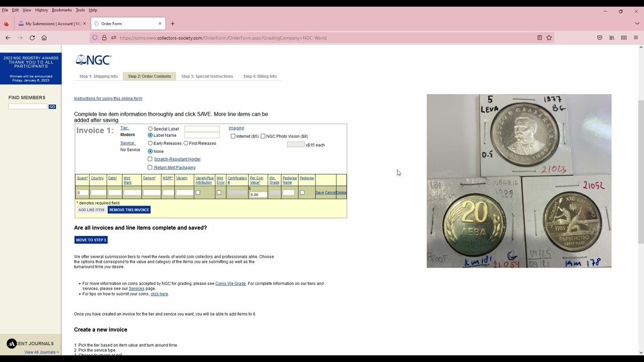644x362 pixels.
Task: Open the Tools menu
Action: [80, 10]
